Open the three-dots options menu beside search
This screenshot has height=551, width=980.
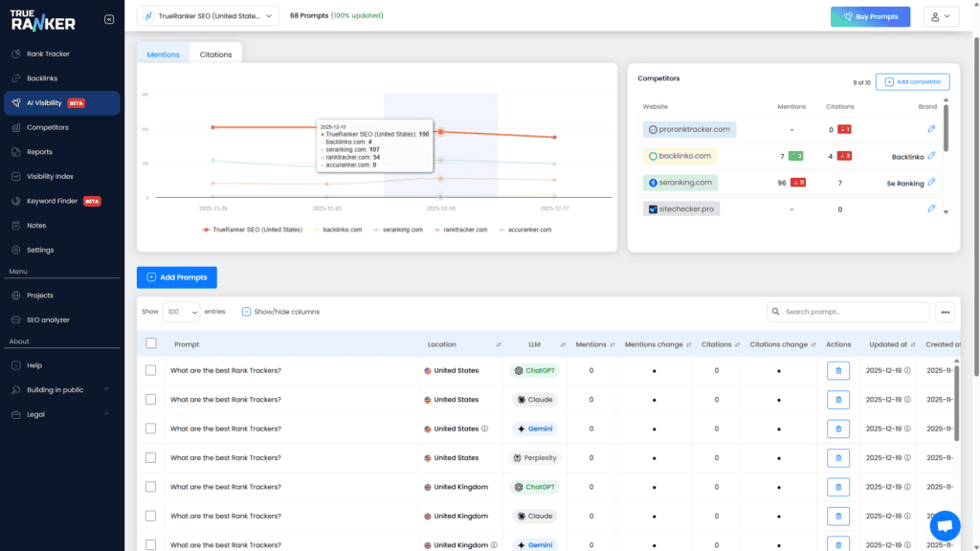pos(946,312)
